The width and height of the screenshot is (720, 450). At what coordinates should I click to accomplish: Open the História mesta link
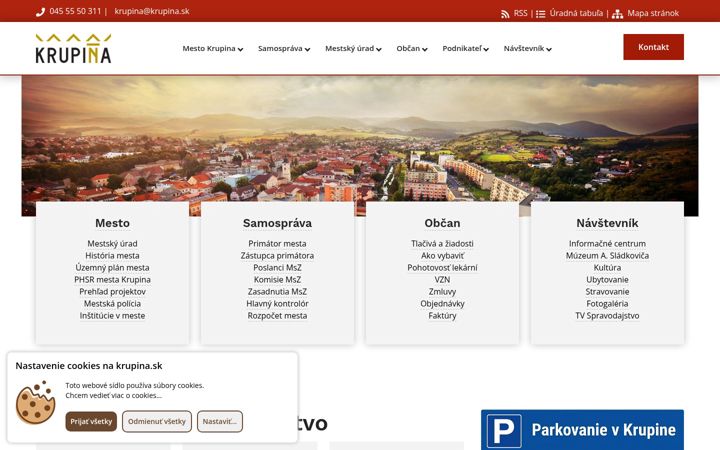coord(112,256)
